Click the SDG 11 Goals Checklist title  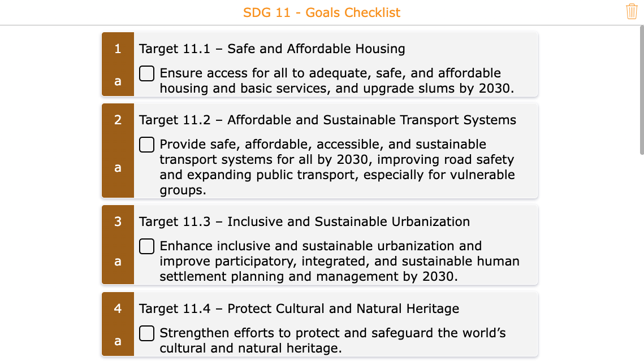tap(322, 12)
